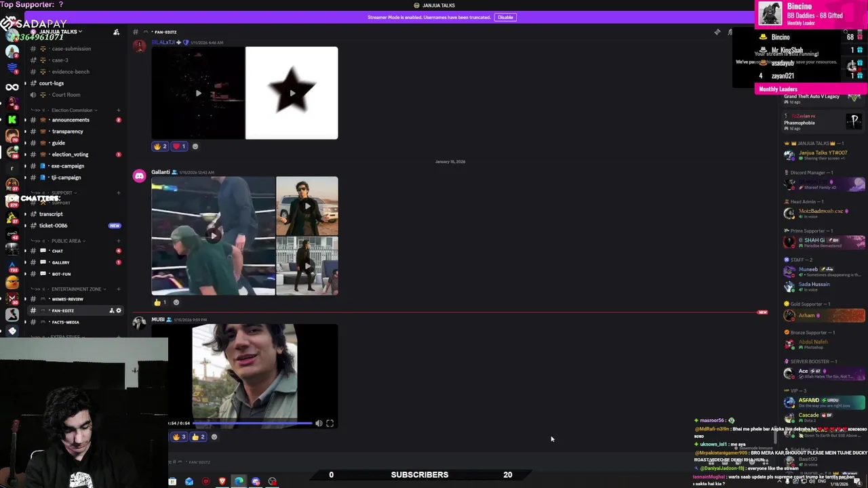The height and width of the screenshot is (488, 868).
Task: Toggle fire reaction with count 3
Action: [179, 437]
